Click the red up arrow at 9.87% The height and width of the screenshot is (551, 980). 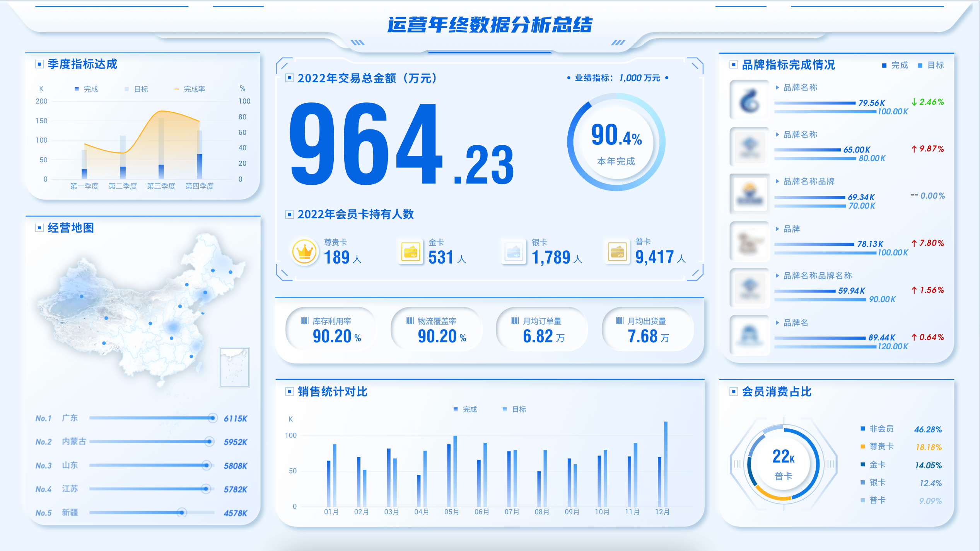point(914,149)
